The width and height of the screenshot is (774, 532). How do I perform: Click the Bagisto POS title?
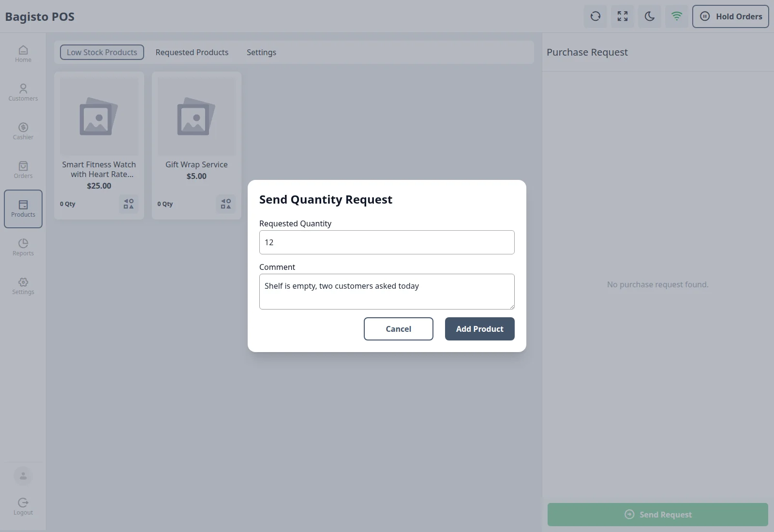[x=40, y=16]
